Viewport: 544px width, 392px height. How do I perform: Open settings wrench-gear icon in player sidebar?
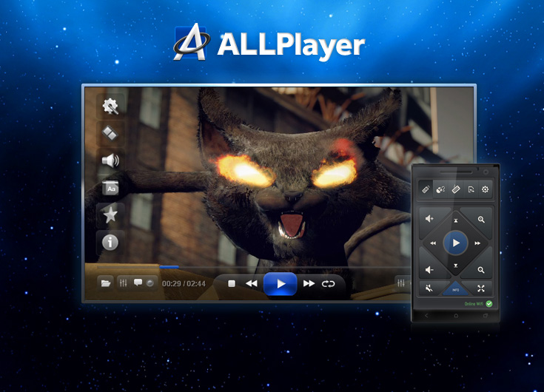pos(110,106)
